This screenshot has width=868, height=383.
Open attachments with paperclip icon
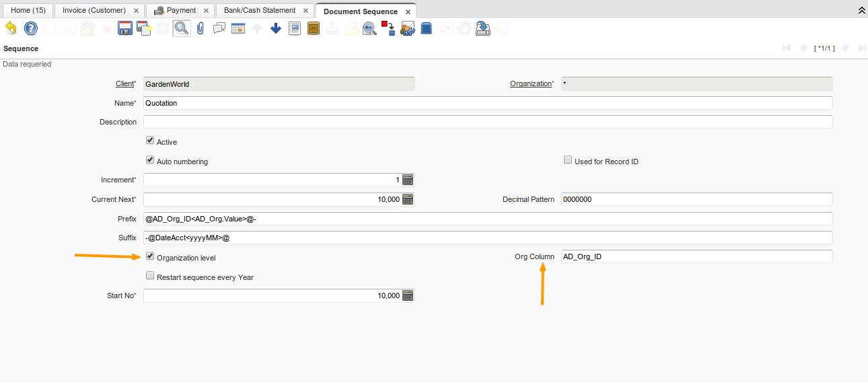(200, 28)
